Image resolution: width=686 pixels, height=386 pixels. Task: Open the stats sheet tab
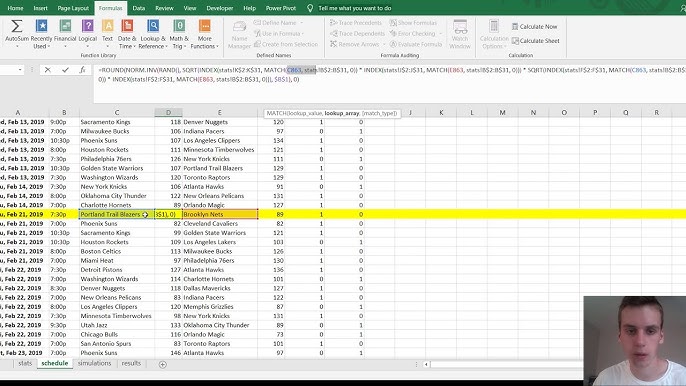(x=25, y=363)
